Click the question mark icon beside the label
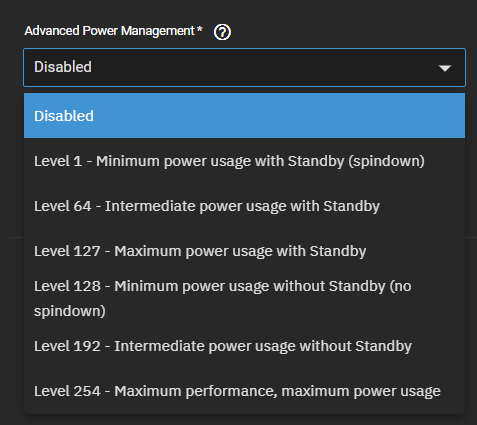This screenshot has height=425, width=477. pyautogui.click(x=222, y=32)
